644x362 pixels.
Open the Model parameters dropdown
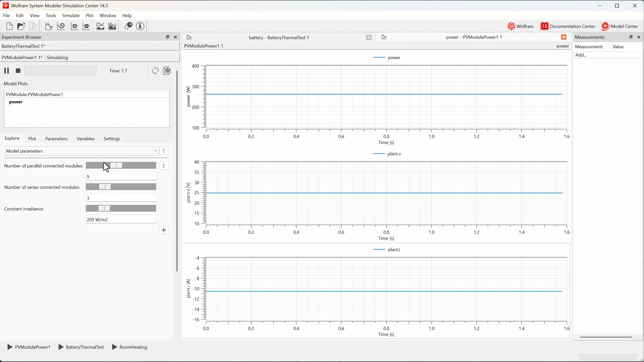point(82,151)
